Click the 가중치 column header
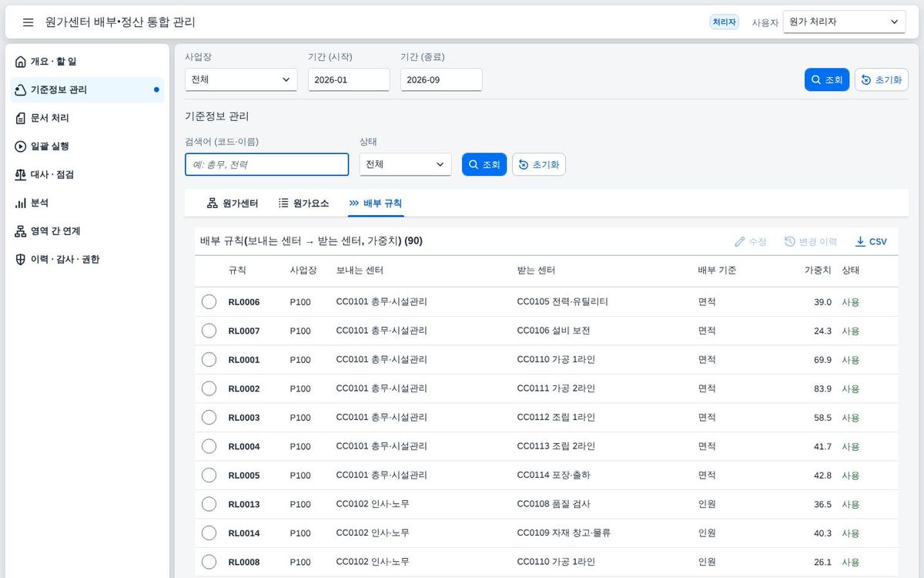The height and width of the screenshot is (578, 924). point(818,271)
